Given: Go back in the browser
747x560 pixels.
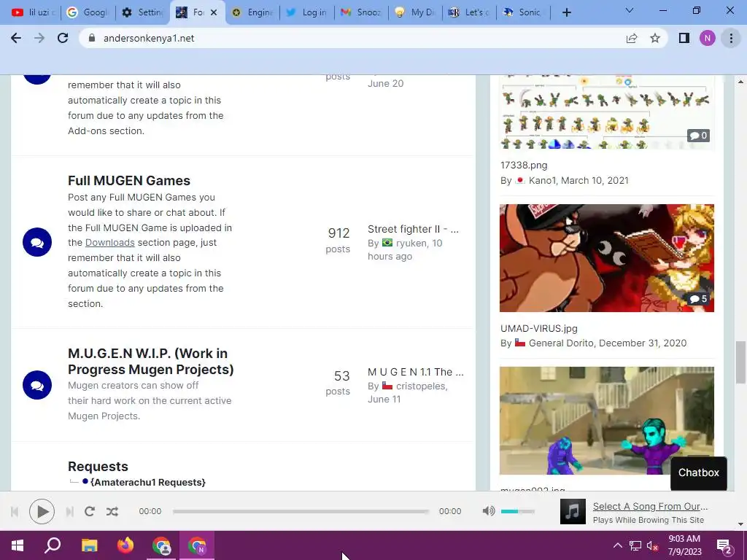Looking at the screenshot, I should pos(16,38).
